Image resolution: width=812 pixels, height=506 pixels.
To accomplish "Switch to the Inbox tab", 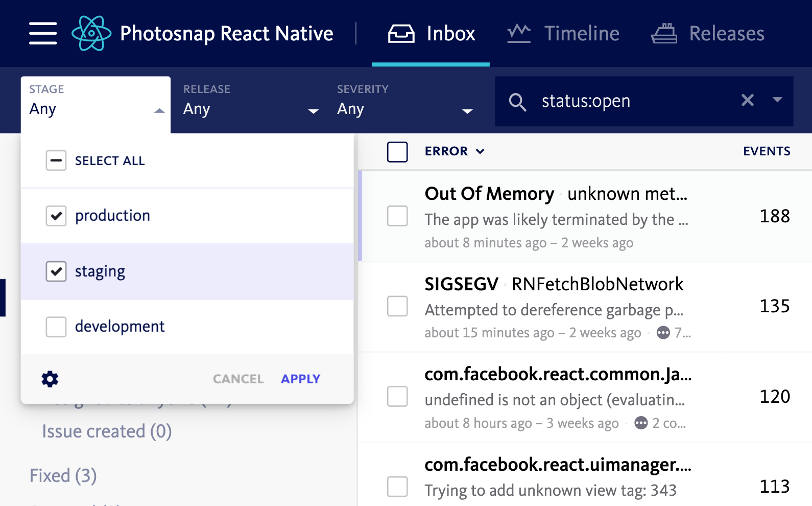I will pyautogui.click(x=431, y=34).
